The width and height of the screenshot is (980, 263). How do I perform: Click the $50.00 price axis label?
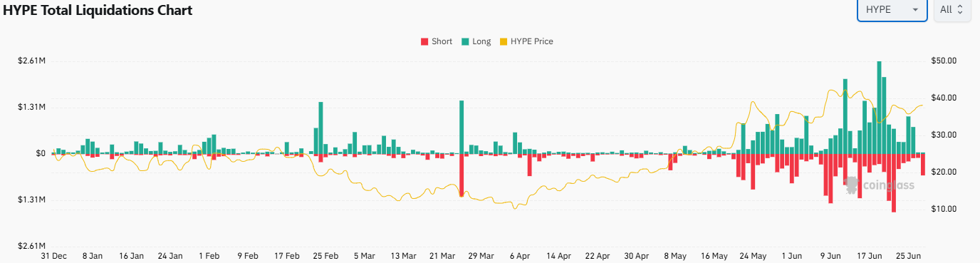(943, 61)
